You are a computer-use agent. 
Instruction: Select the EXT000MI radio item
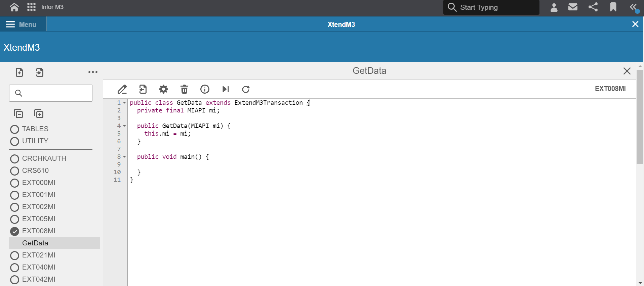click(14, 183)
